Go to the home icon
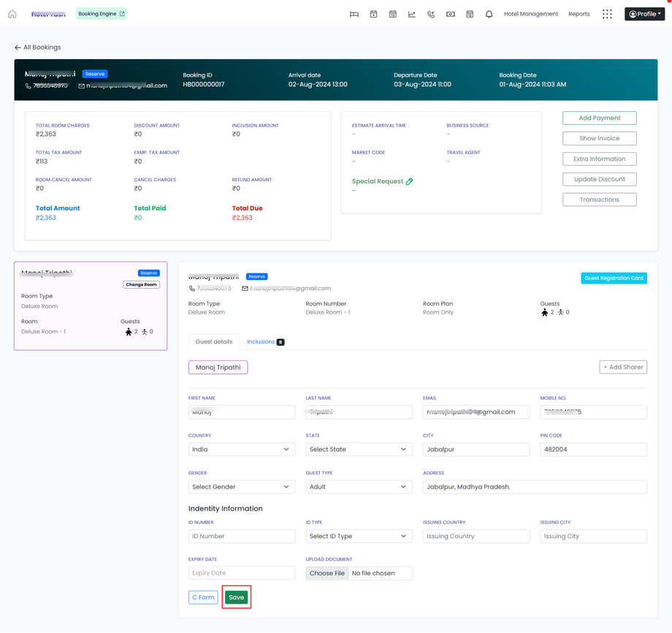The height and width of the screenshot is (633, 672). pyautogui.click(x=12, y=14)
